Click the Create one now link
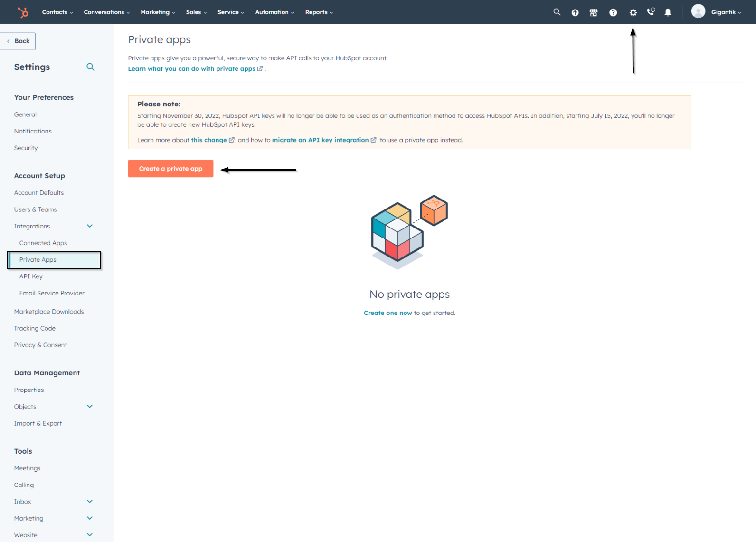 click(x=387, y=313)
